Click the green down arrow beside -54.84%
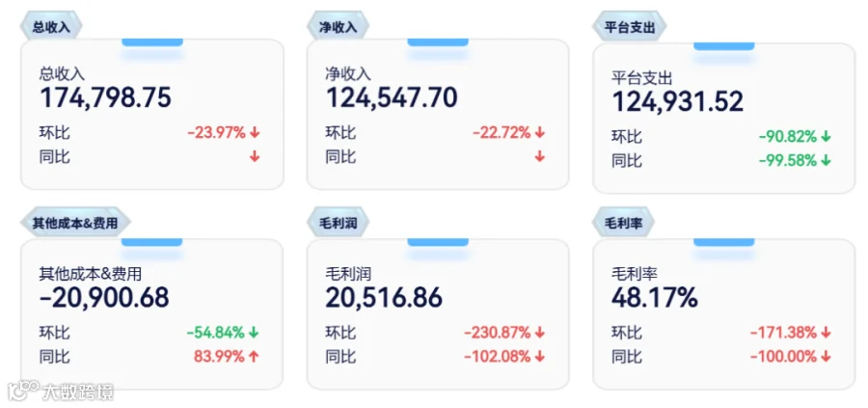This screenshot has width=868, height=408. [255, 333]
